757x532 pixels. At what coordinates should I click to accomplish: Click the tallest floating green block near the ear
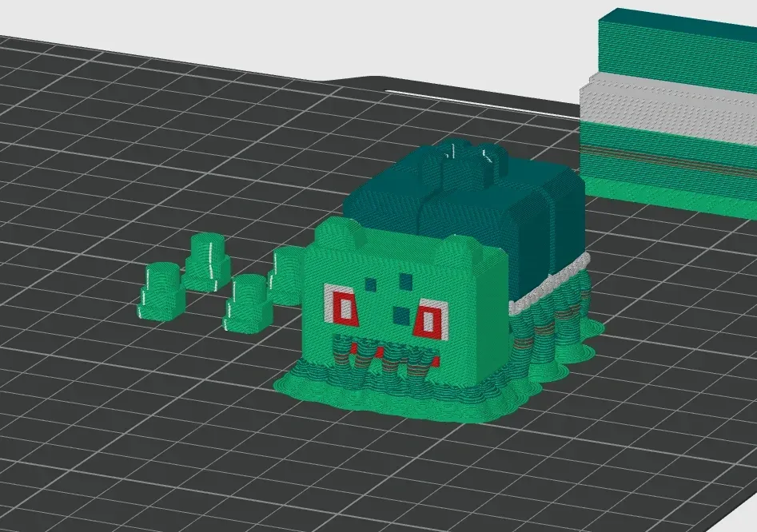(x=206, y=256)
